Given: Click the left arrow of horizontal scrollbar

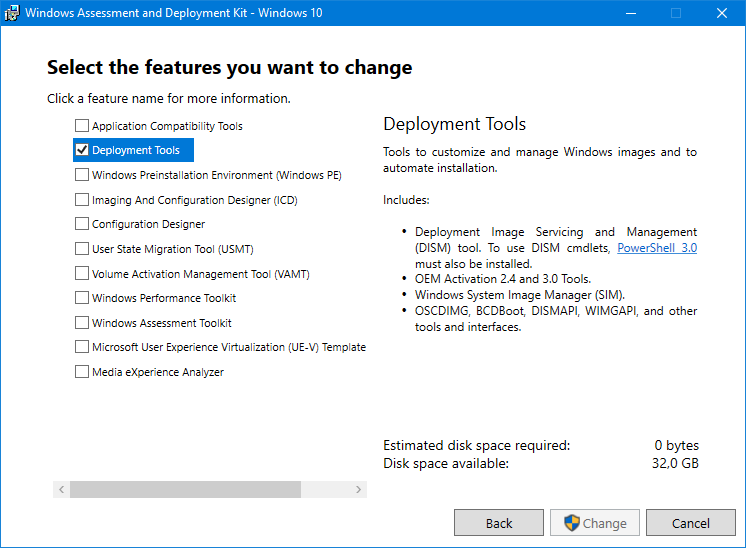Looking at the screenshot, I should pyautogui.click(x=61, y=489).
